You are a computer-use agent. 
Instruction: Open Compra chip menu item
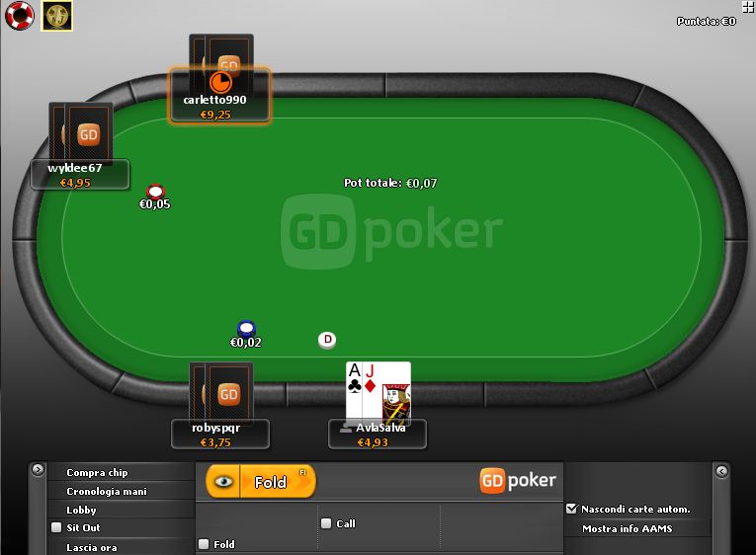pos(97,473)
